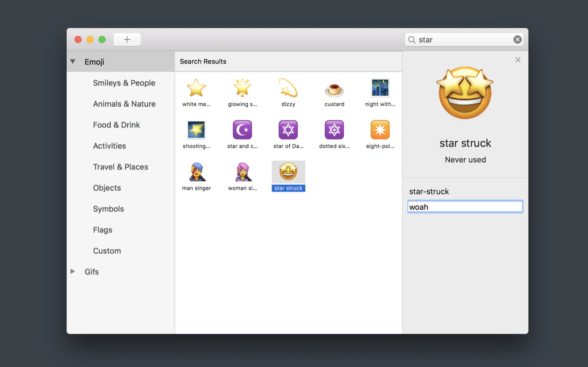
Task: Select the dotted six-pointed star emoji
Action: (334, 130)
